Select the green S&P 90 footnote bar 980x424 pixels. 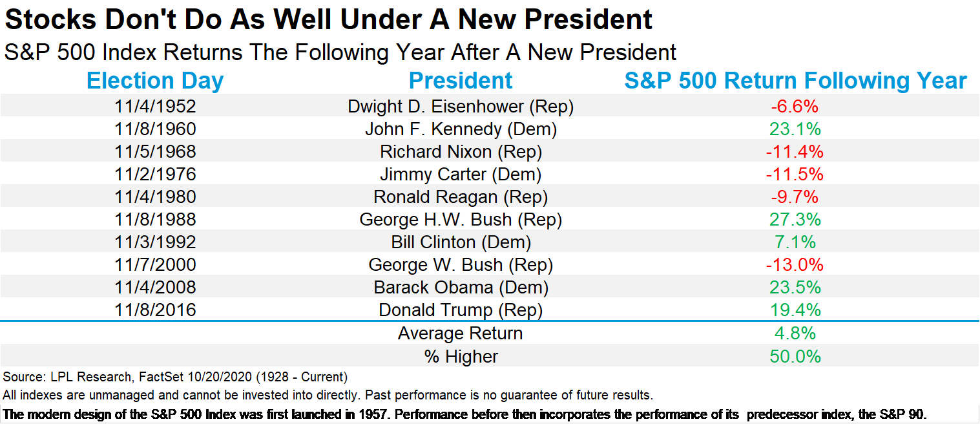[490, 414]
